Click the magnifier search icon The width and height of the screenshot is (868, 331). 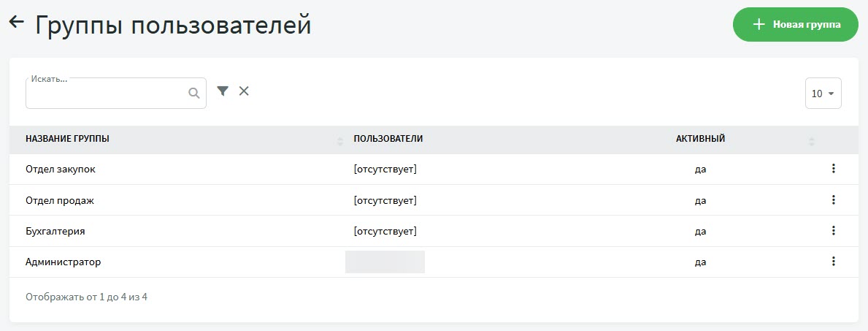(194, 93)
